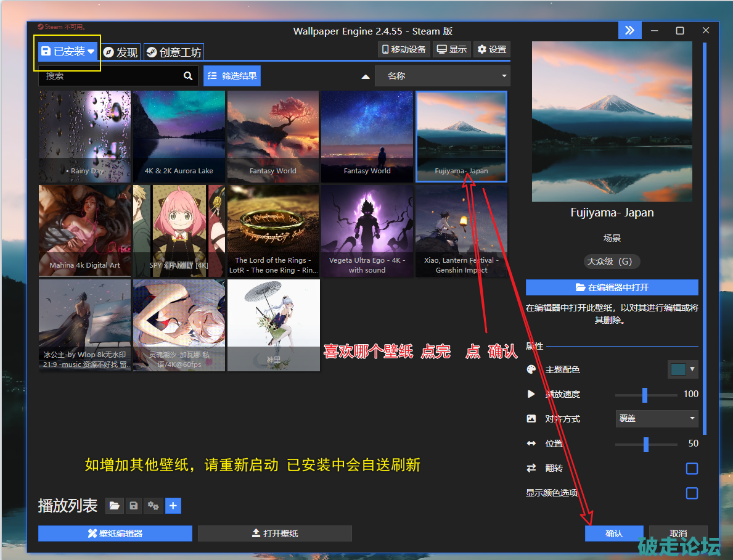Collapse side panel with double-chevron icon
The image size is (733, 560).
click(x=629, y=30)
